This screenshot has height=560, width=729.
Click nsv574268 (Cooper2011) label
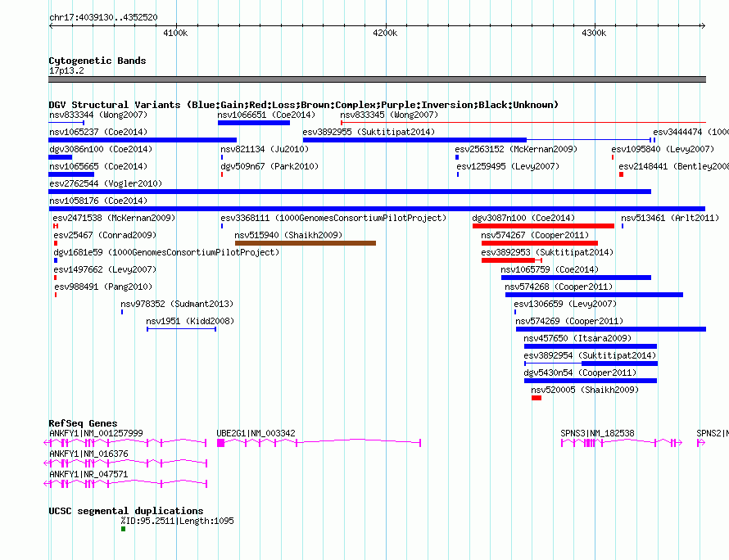point(559,287)
